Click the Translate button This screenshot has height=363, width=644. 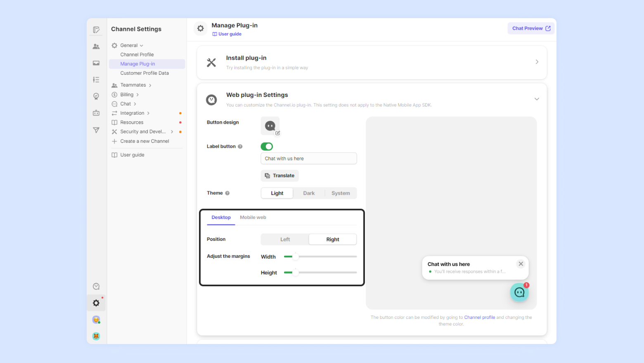pyautogui.click(x=279, y=176)
